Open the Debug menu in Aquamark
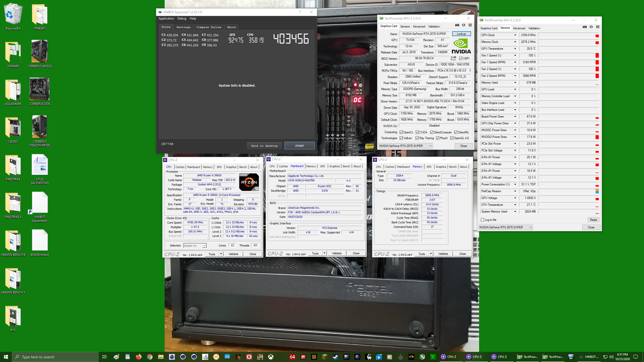The width and height of the screenshot is (644, 362). pos(182,18)
